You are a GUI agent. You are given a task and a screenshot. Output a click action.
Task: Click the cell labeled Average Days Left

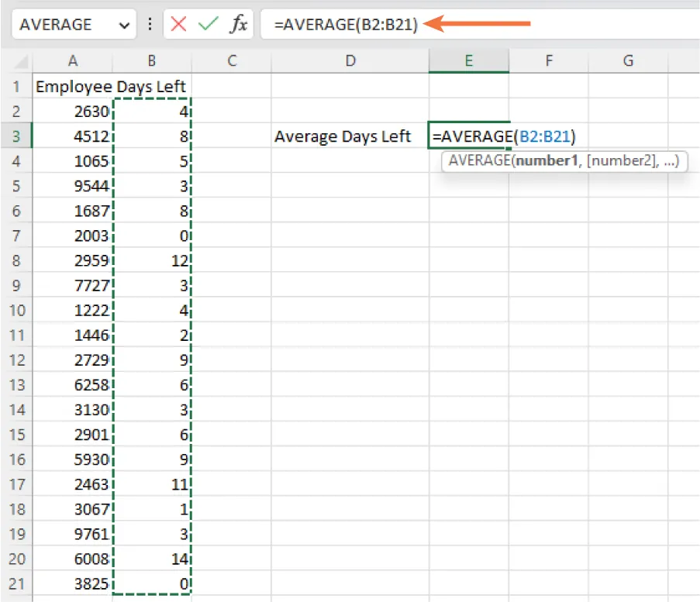pos(350,136)
